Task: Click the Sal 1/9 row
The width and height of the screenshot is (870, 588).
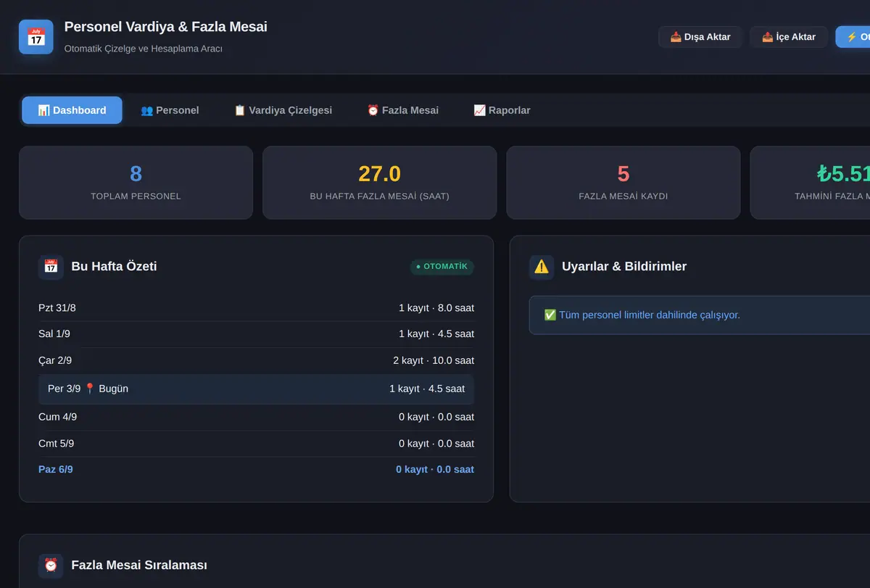Action: pos(256,334)
